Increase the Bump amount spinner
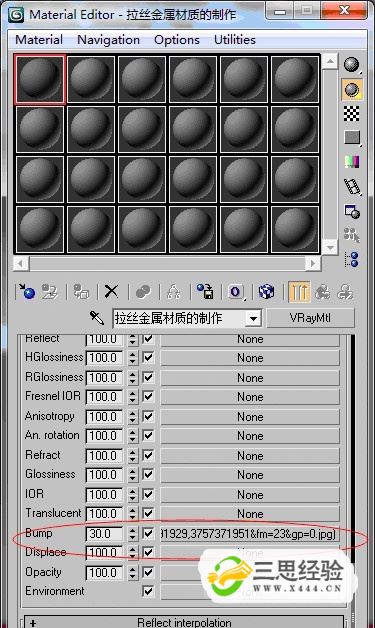 [132, 529]
